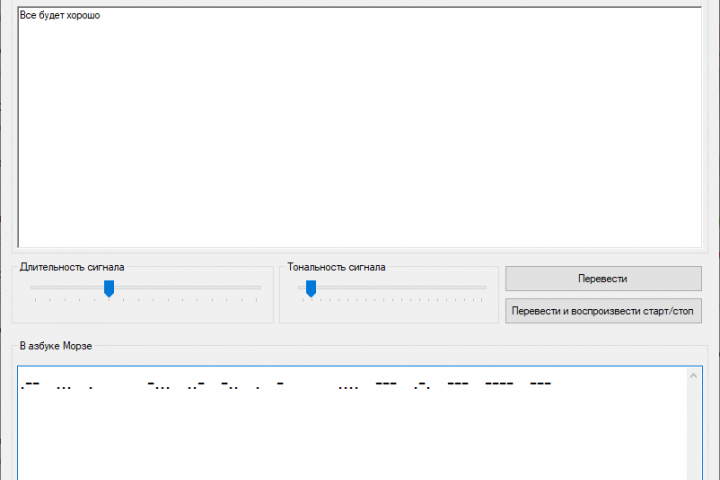This screenshot has width=720, height=480.
Task: Click the Перевести button
Action: (x=603, y=279)
